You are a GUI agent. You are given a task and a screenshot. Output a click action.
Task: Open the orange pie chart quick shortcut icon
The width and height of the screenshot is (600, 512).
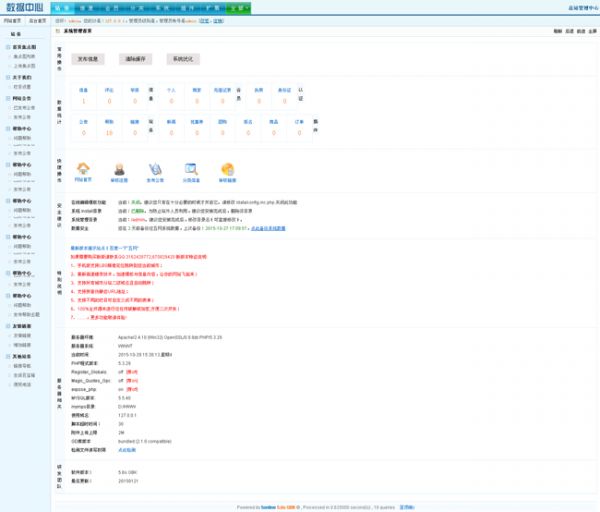[227, 169]
